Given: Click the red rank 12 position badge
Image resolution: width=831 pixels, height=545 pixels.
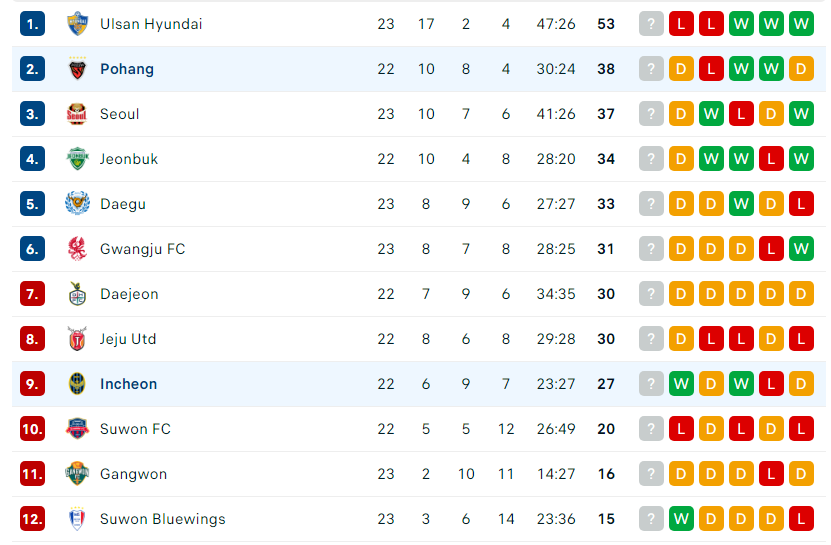Looking at the screenshot, I should [32, 519].
